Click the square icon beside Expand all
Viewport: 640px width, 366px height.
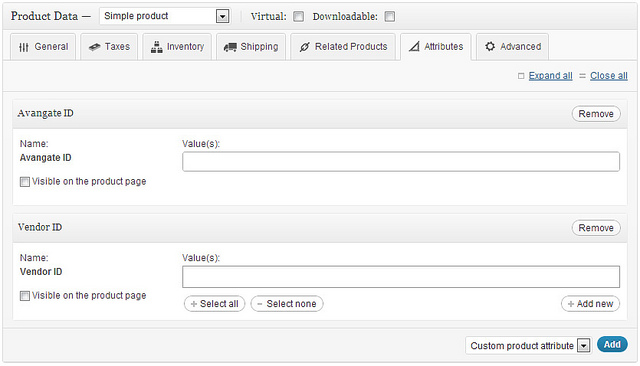(x=521, y=76)
